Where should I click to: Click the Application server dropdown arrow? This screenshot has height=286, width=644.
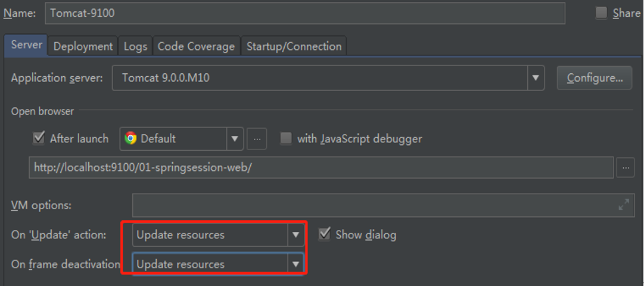536,77
